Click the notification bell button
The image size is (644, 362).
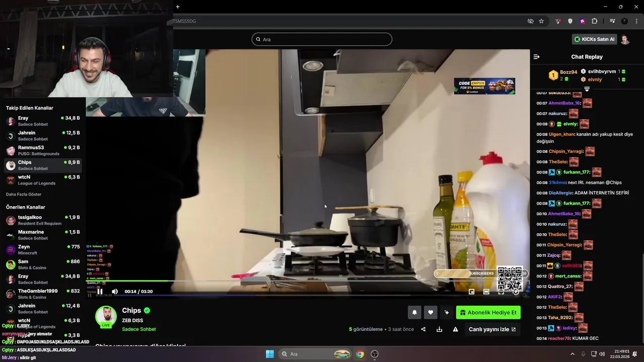click(x=415, y=312)
